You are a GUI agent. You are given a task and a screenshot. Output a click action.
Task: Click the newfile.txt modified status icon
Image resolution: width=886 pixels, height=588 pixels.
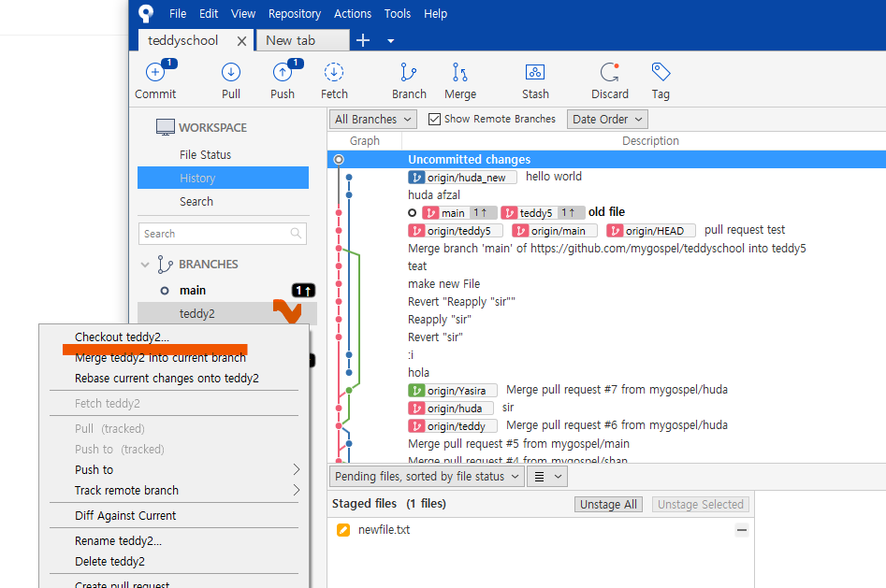pos(343,530)
